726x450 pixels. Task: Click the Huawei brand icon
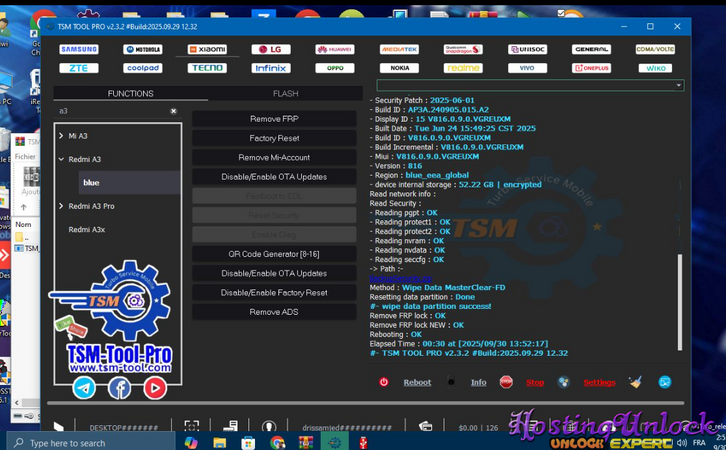point(335,49)
